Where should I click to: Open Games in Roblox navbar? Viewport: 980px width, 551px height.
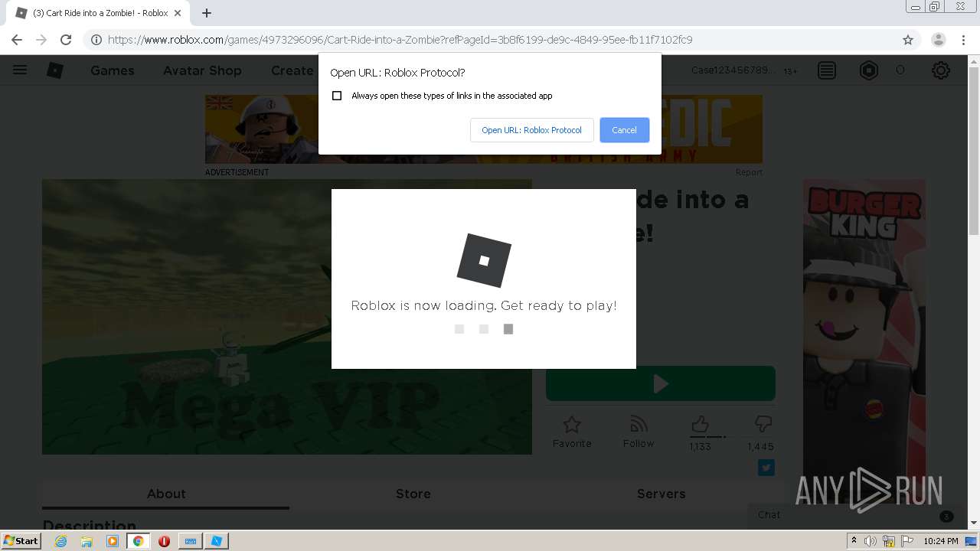pyautogui.click(x=113, y=70)
